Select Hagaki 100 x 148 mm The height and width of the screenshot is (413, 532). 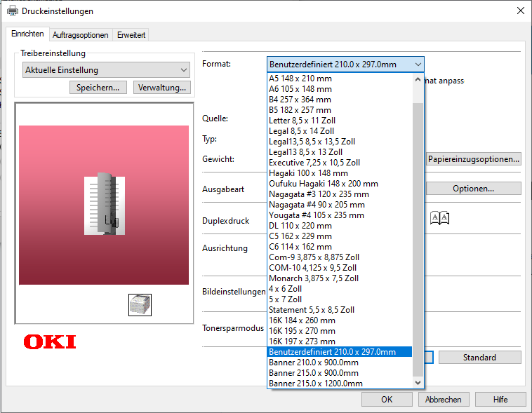pos(340,173)
